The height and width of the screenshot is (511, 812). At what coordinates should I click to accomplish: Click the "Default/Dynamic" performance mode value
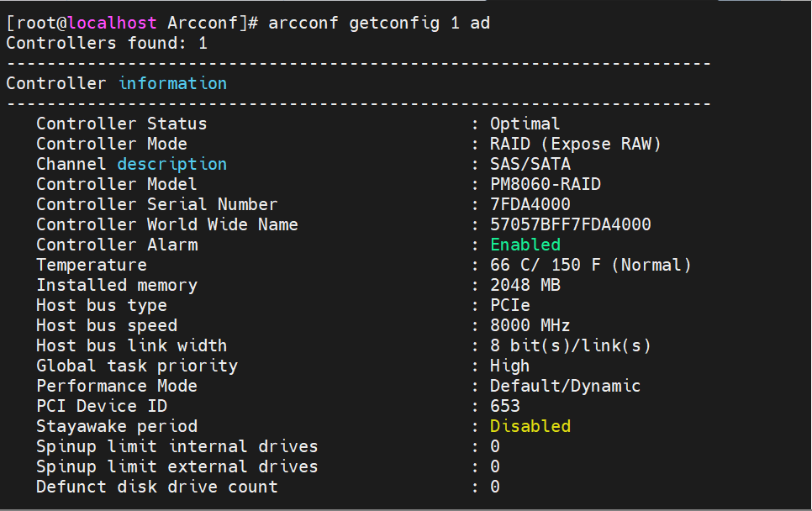pos(566,386)
